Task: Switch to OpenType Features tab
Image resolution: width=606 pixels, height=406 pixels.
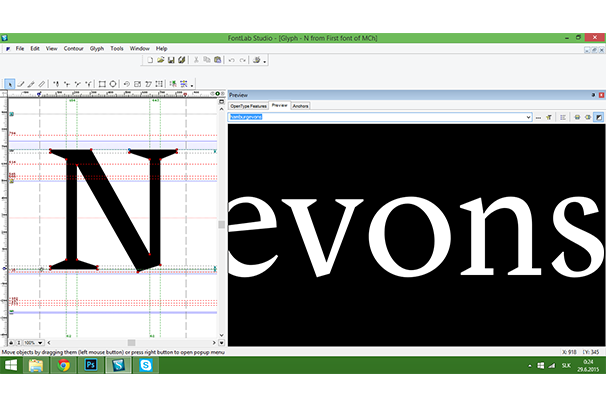Action: coord(248,105)
